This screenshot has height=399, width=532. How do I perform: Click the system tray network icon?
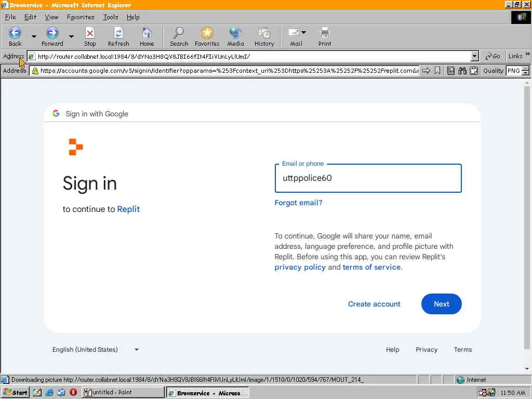[491, 393]
